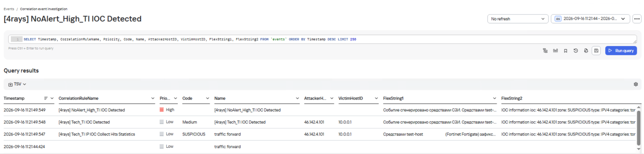Click victim IP 10.0.0.1 in Medium row
This screenshot has width=644, height=154.
click(345, 122)
